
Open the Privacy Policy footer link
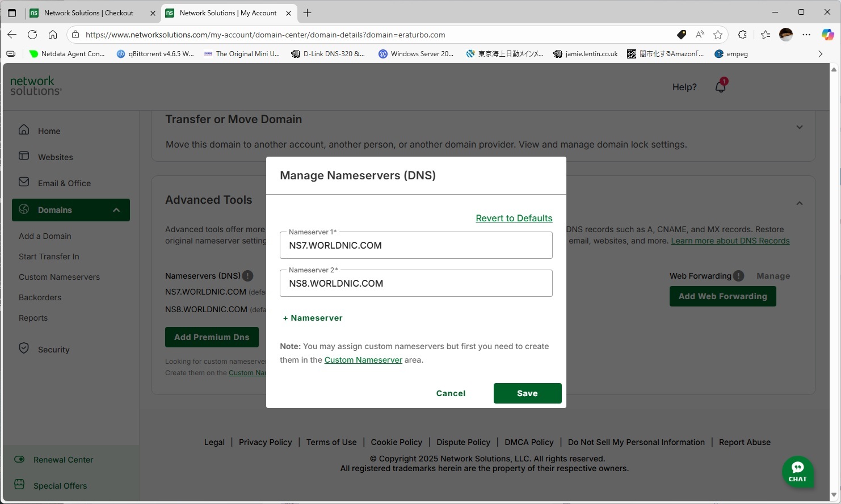coord(265,442)
